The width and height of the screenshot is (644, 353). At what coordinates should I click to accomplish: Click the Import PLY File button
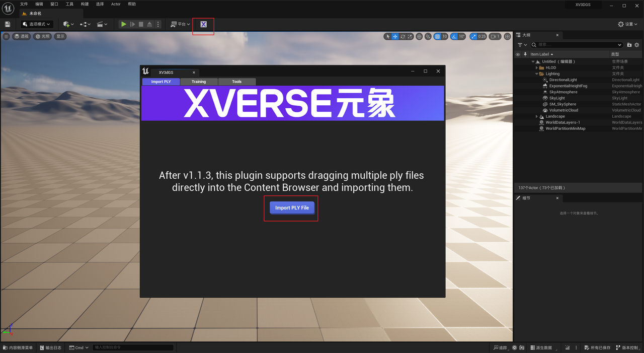click(292, 207)
